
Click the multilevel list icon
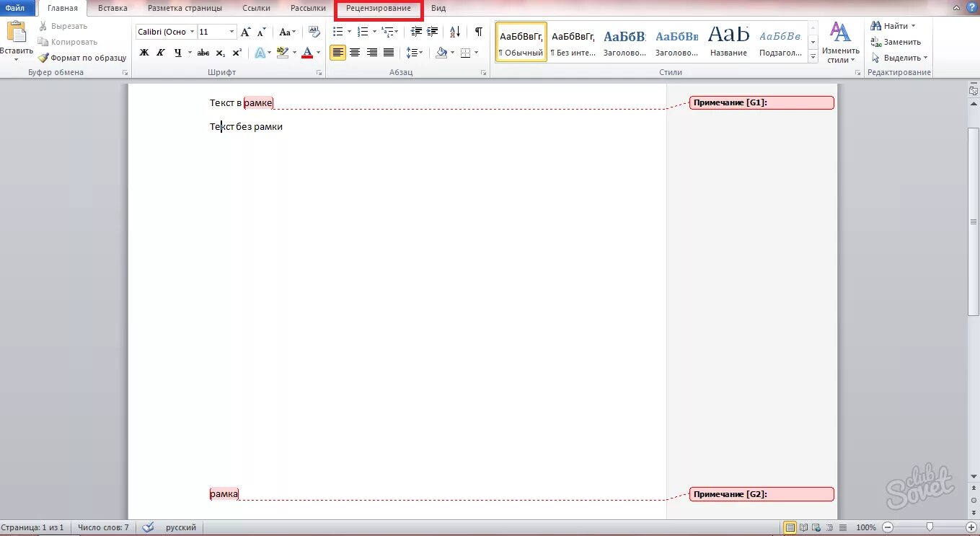click(x=387, y=32)
